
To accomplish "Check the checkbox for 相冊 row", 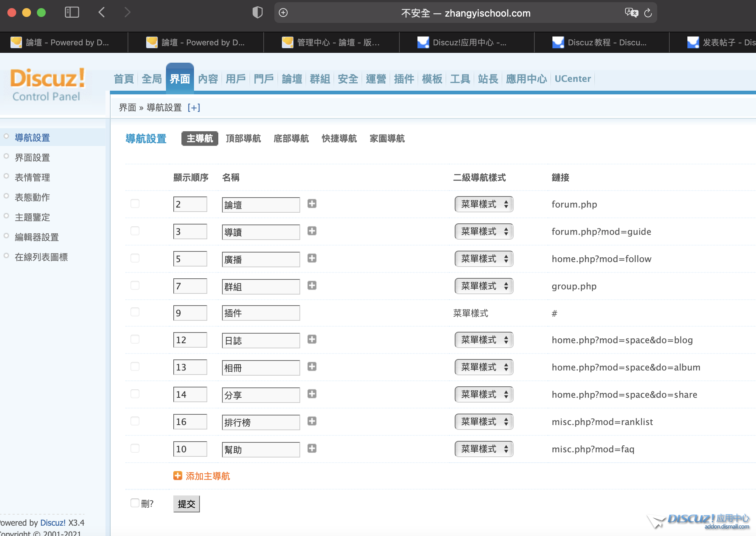I will [135, 366].
